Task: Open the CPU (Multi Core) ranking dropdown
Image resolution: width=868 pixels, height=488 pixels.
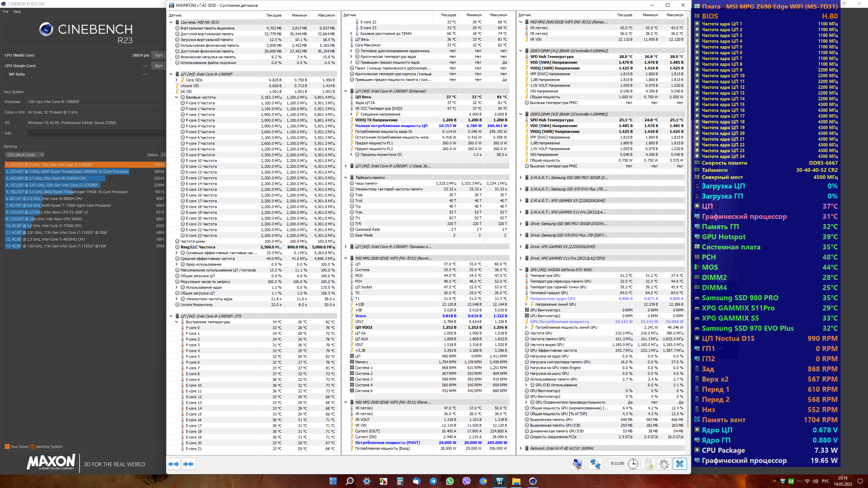Action: point(25,155)
